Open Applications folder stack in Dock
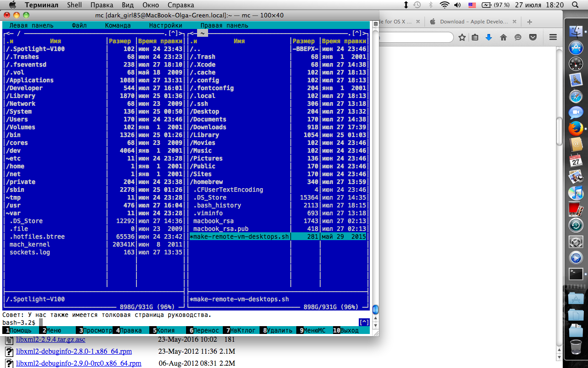The width and height of the screenshot is (588, 368). [x=576, y=298]
